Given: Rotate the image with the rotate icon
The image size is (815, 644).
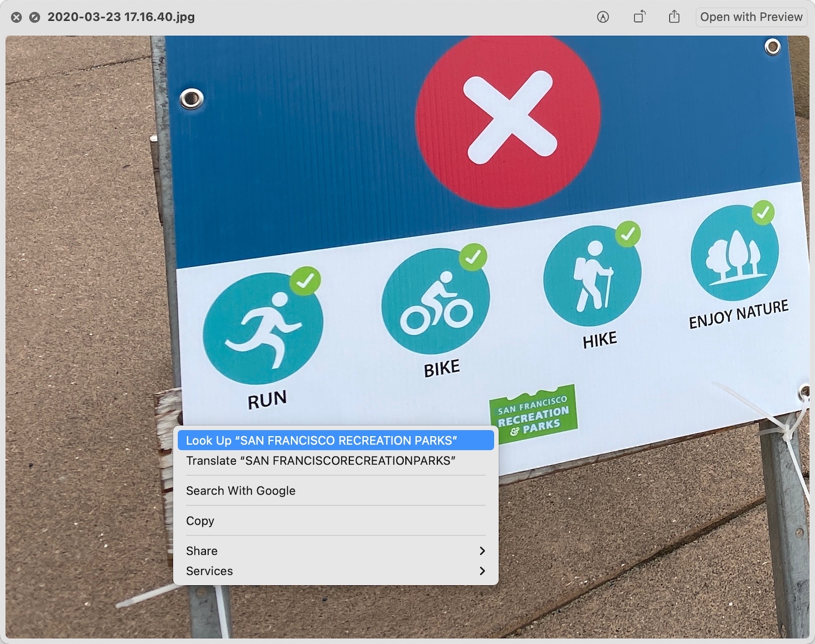Looking at the screenshot, I should 639,17.
